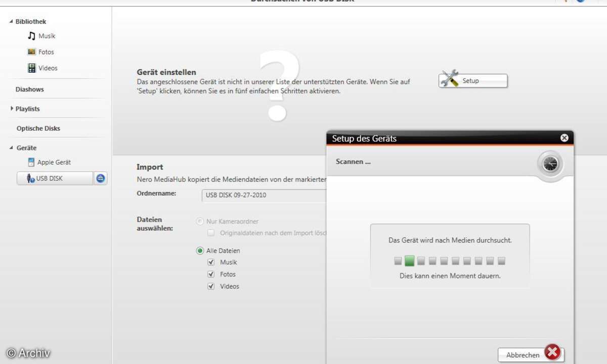
Task: Click the "Dateien auswählen:" label
Action: coord(155,224)
